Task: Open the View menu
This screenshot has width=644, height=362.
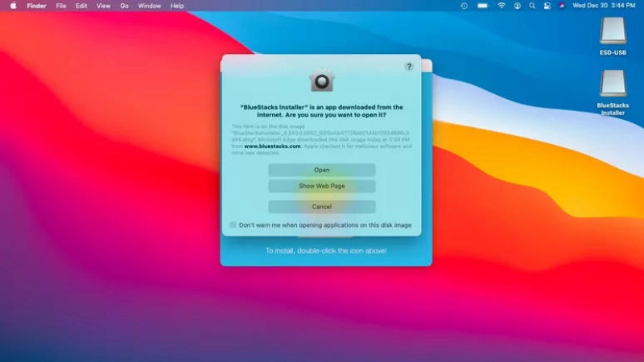Action: tap(103, 6)
